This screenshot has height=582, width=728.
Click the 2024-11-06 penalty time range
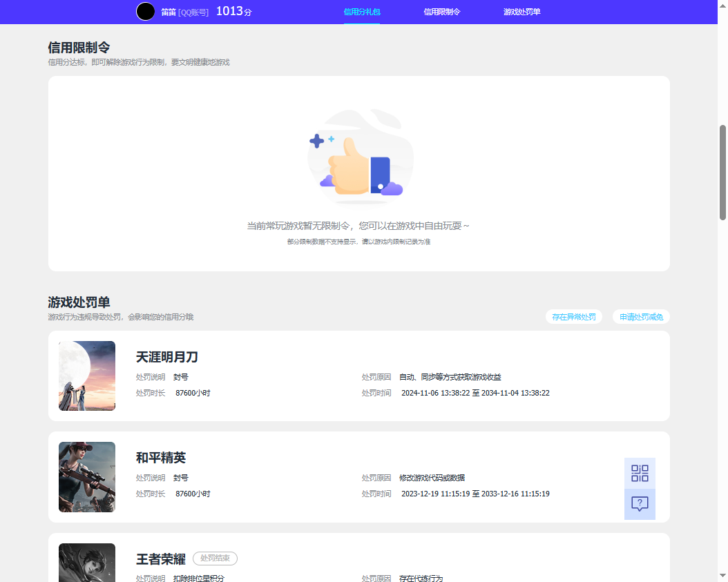(x=475, y=393)
